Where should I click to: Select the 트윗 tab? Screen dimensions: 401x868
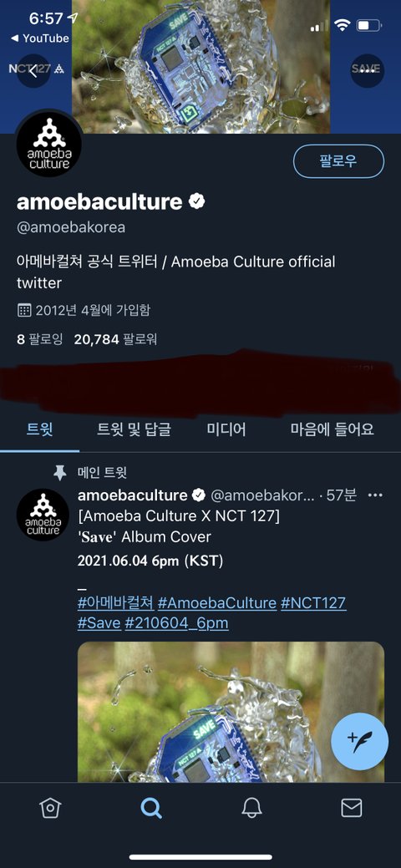(x=40, y=429)
